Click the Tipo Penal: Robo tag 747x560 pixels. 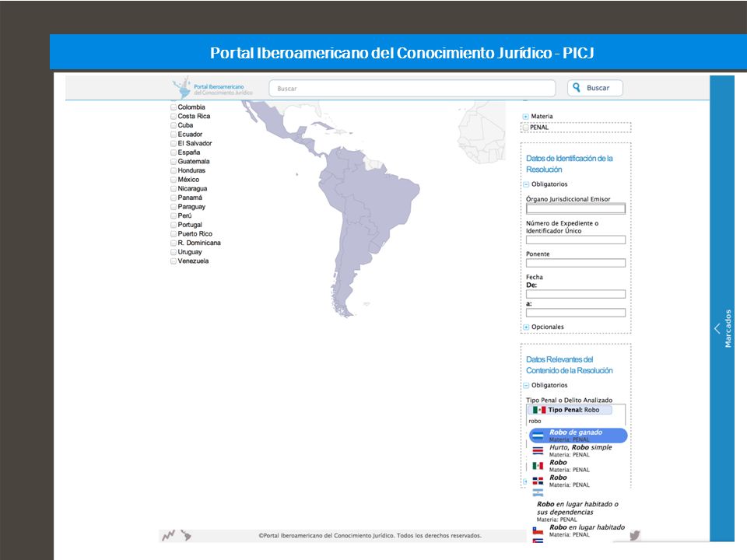coord(570,410)
